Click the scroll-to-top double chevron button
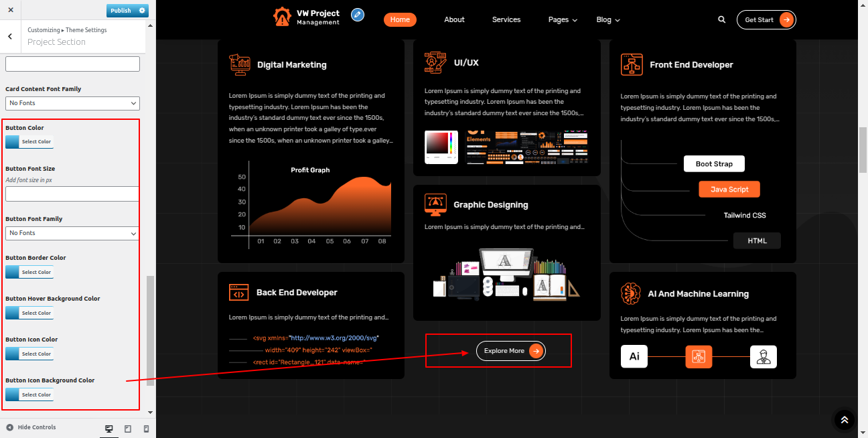 coord(844,420)
